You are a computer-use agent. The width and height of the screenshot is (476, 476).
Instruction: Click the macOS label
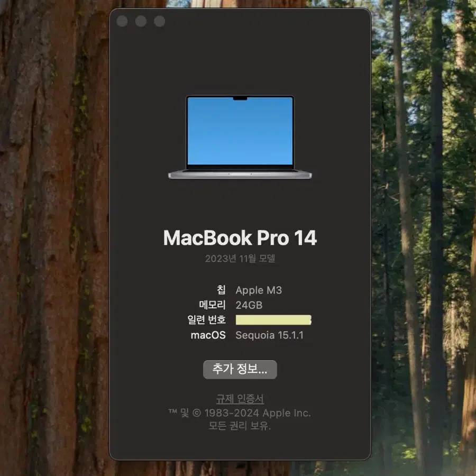point(208,335)
